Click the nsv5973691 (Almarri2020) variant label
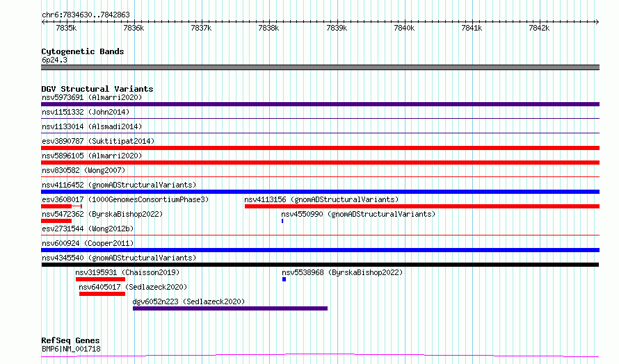The image size is (619, 364). click(92, 97)
